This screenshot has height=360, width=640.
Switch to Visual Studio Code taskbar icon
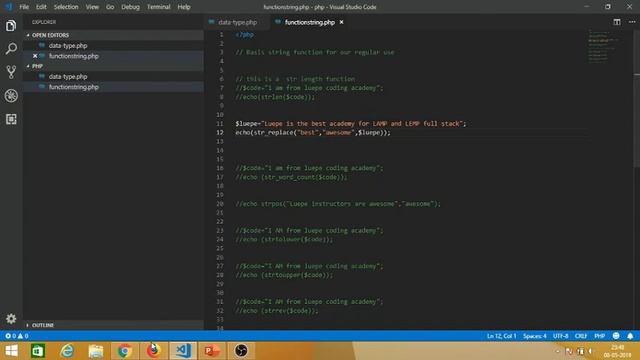click(x=183, y=351)
